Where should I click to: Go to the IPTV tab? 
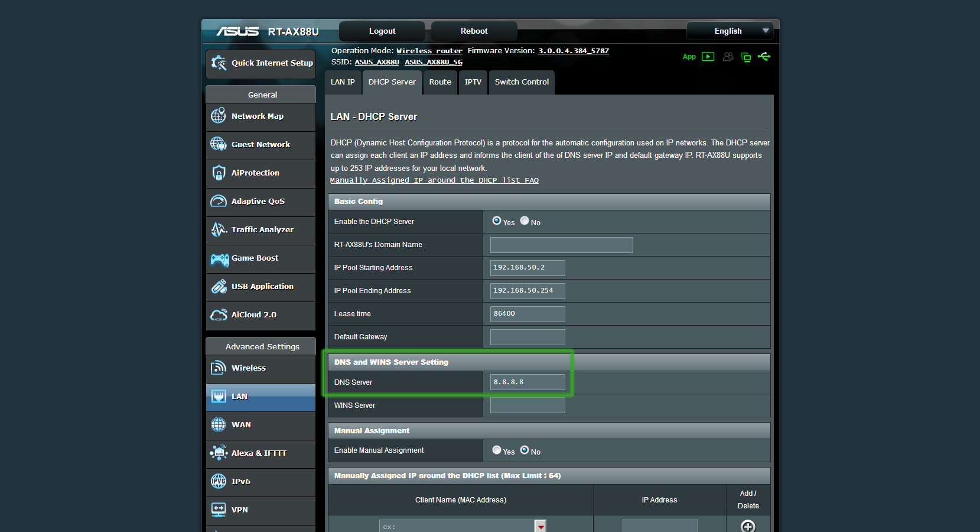point(473,82)
